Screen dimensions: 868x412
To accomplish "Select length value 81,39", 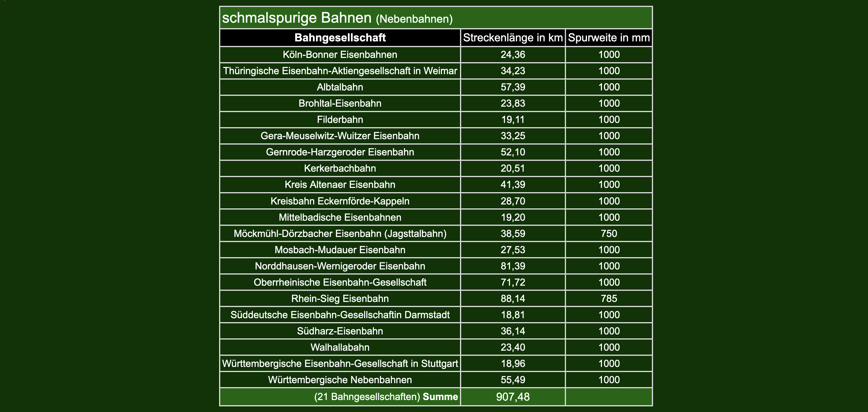I will [512, 266].
